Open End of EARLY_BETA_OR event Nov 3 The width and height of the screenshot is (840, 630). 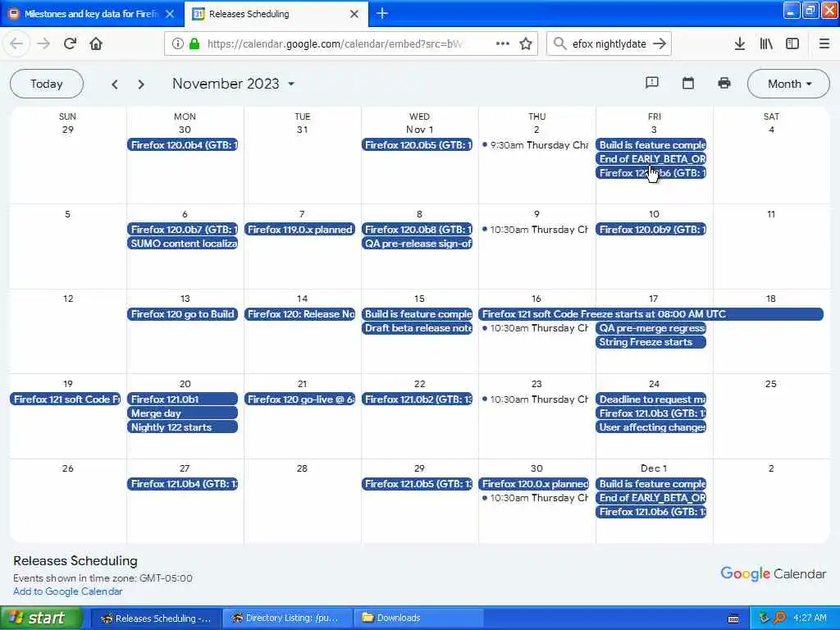tap(651, 158)
